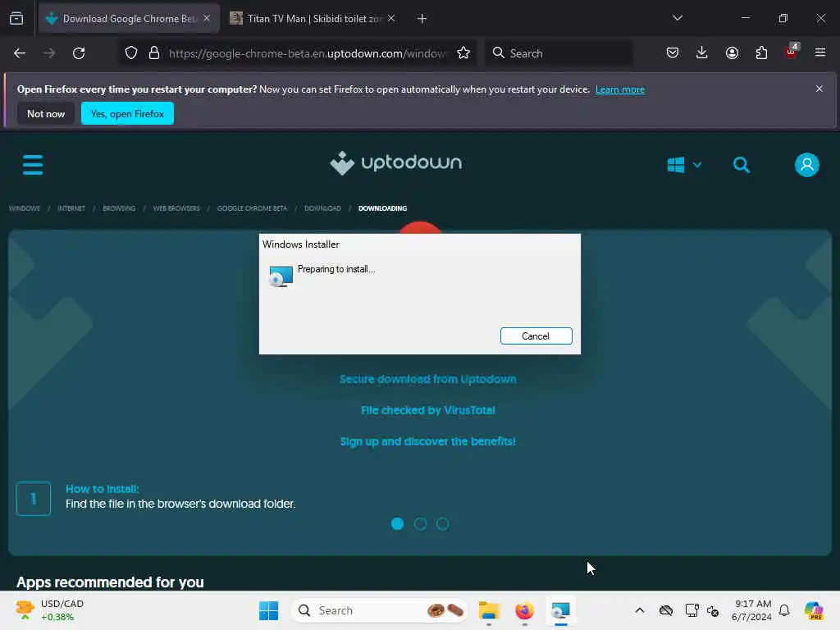Viewport: 840px width, 630px height.
Task: Open the list all tabs chevron
Action: point(677,18)
